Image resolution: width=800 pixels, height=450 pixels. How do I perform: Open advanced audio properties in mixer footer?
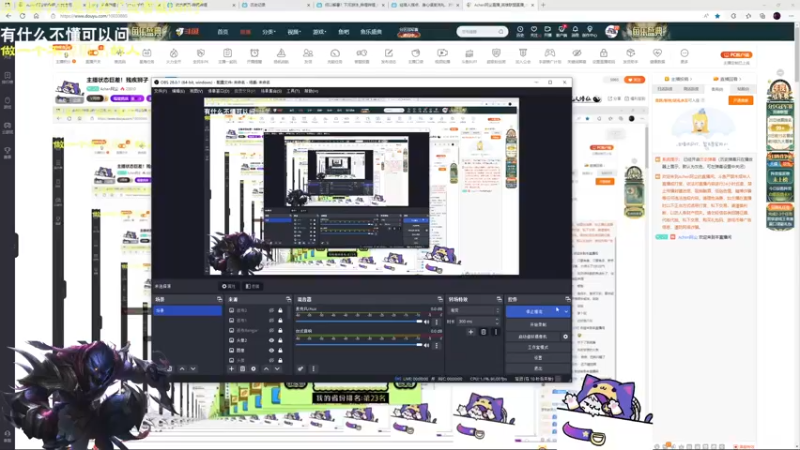pos(301,368)
